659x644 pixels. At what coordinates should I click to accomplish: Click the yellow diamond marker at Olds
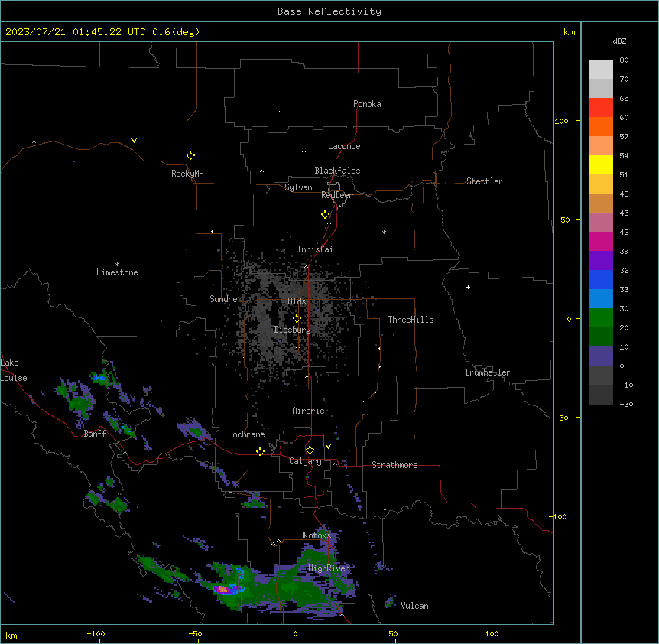coord(297,319)
